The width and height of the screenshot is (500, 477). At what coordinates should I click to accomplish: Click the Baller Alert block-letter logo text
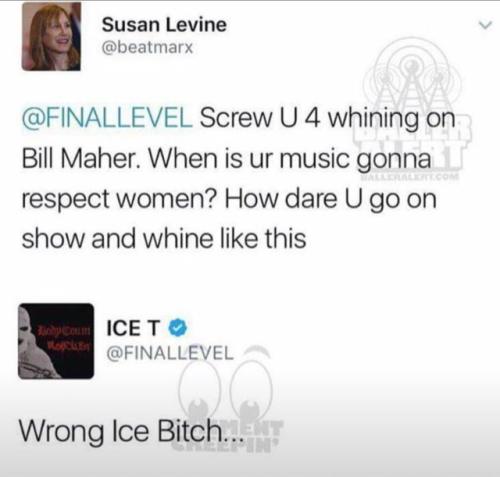(x=412, y=142)
